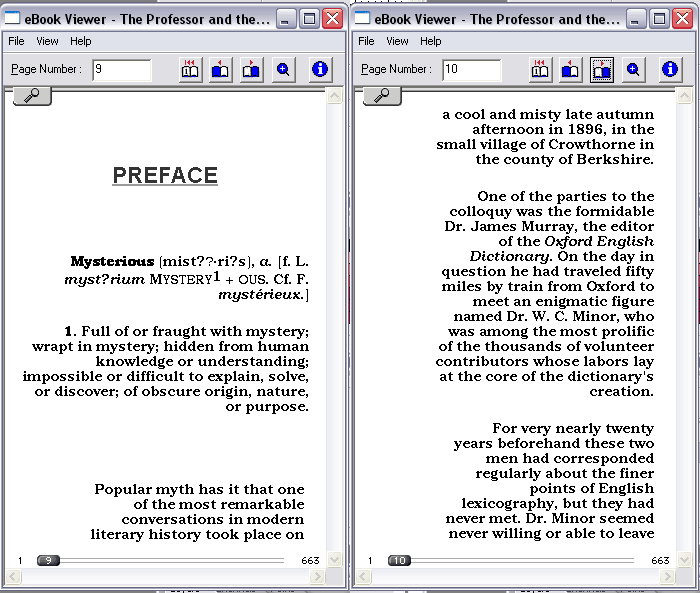The image size is (700, 593).
Task: Click the text 'Popular myth has it that one'
Action: (199, 489)
